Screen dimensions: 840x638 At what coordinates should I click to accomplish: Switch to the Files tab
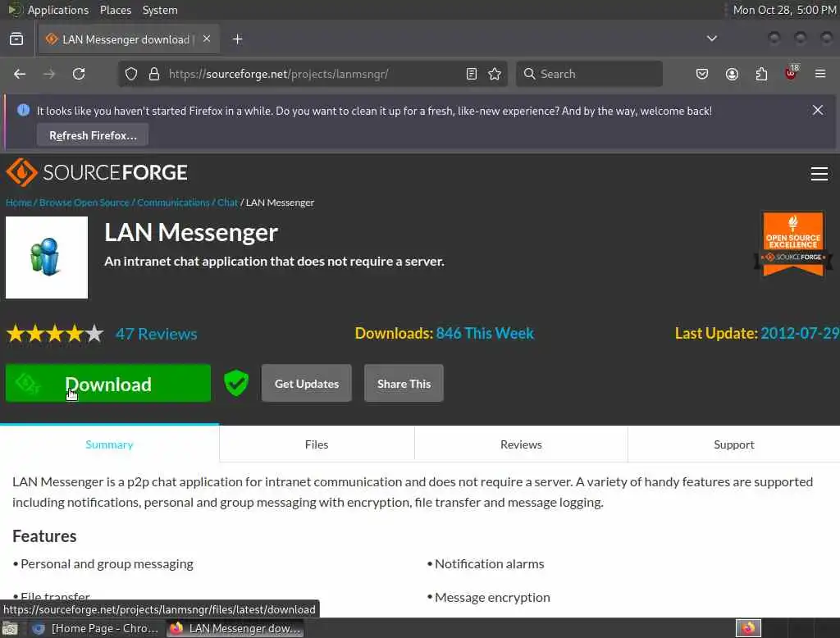point(317,444)
